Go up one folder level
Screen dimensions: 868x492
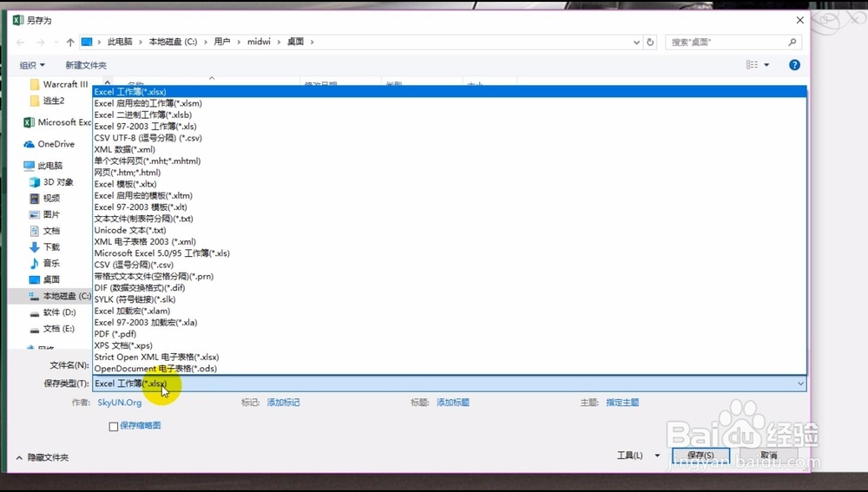click(x=70, y=42)
